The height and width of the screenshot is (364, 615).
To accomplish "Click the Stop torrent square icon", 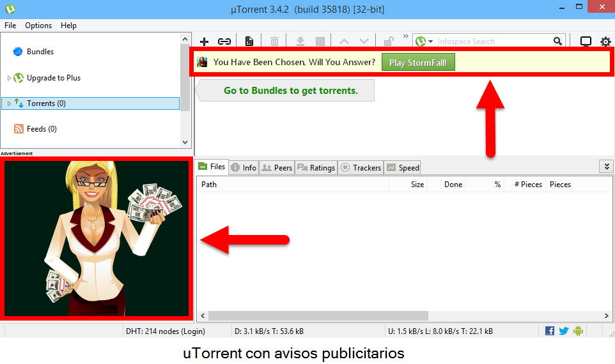I will (x=320, y=41).
